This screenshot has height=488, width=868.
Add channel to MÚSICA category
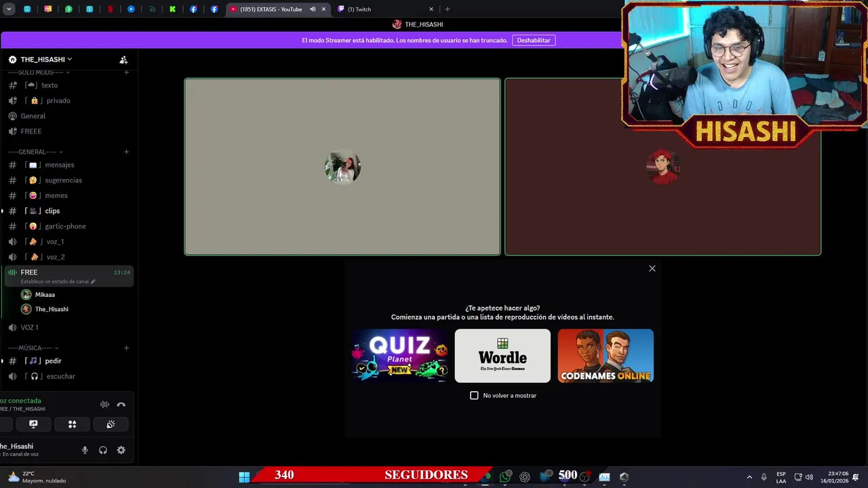tap(126, 348)
